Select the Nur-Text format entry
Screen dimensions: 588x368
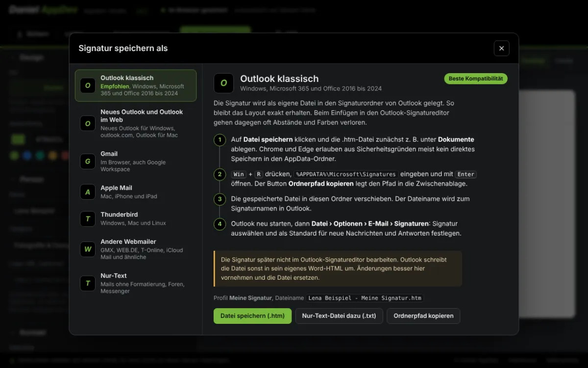point(136,283)
